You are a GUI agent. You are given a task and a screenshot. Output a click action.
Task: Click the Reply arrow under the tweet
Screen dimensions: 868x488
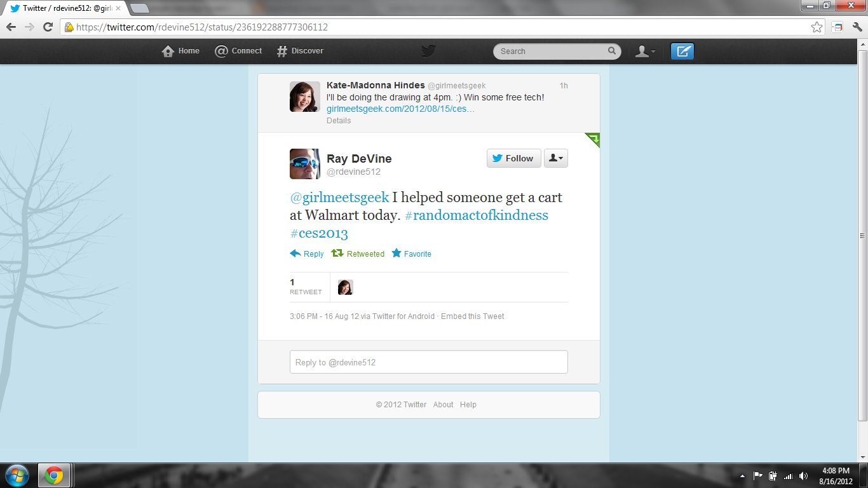pos(307,254)
